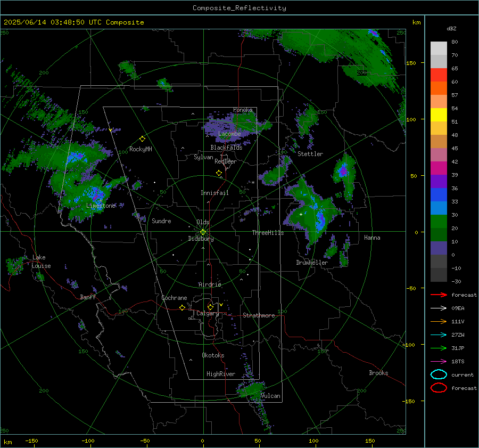
Task: Click the white 09EA arrow legend icon
Action: tap(439, 308)
